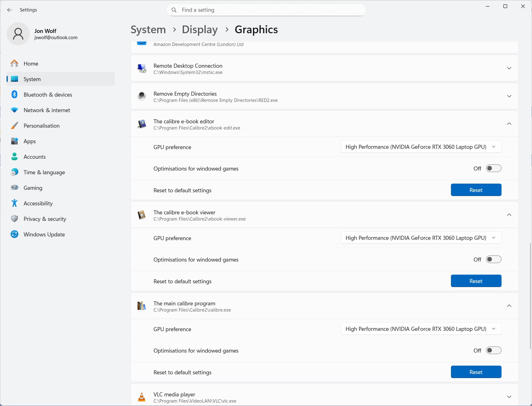The width and height of the screenshot is (532, 406).
Task: Reset the calibre e-book viewer settings
Action: click(476, 281)
